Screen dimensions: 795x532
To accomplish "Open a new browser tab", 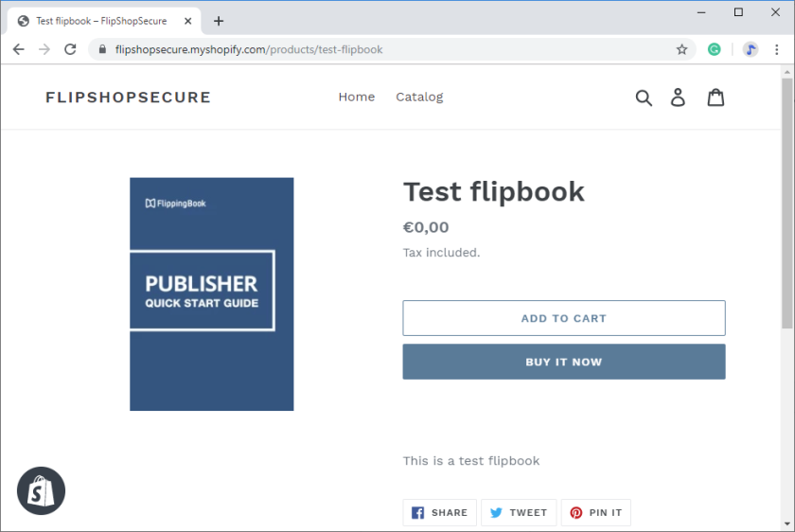I will pos(219,21).
